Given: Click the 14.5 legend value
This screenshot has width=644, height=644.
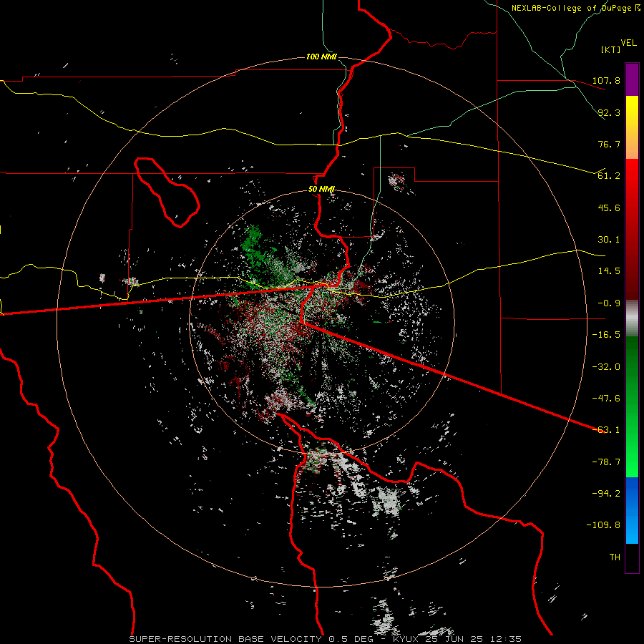Looking at the screenshot, I should point(609,271).
